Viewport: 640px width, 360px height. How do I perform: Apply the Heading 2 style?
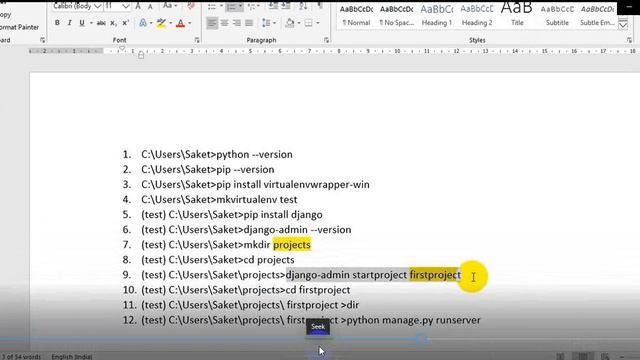(x=477, y=15)
